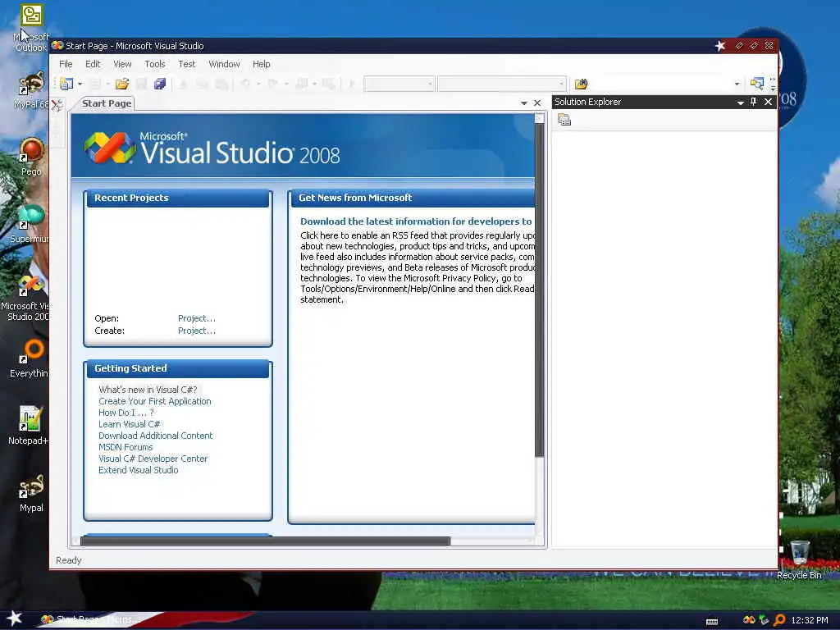This screenshot has width=840, height=630.
Task: Click the Learn Visual C# link
Action: (129, 424)
